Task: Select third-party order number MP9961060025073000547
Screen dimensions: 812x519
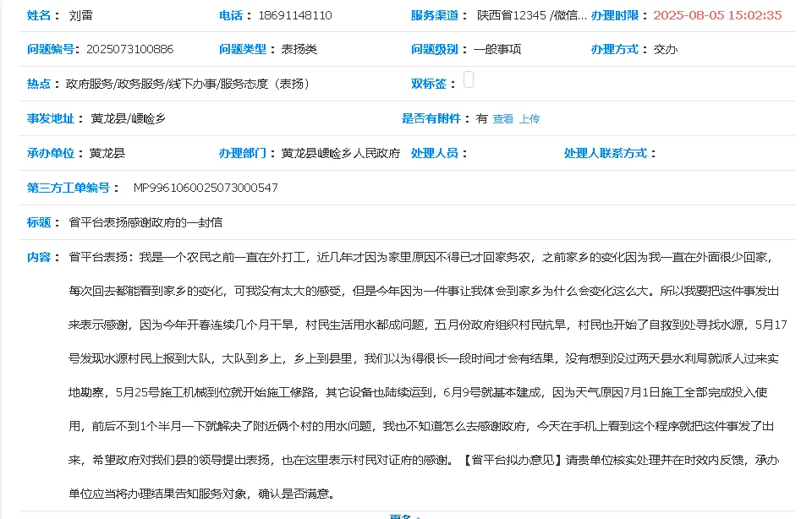Action: [206, 188]
